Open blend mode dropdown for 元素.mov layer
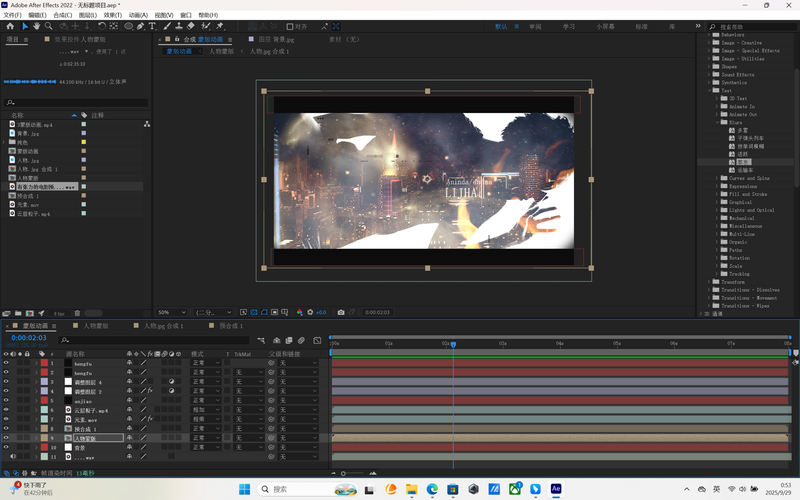This screenshot has width=800, height=500. click(204, 419)
